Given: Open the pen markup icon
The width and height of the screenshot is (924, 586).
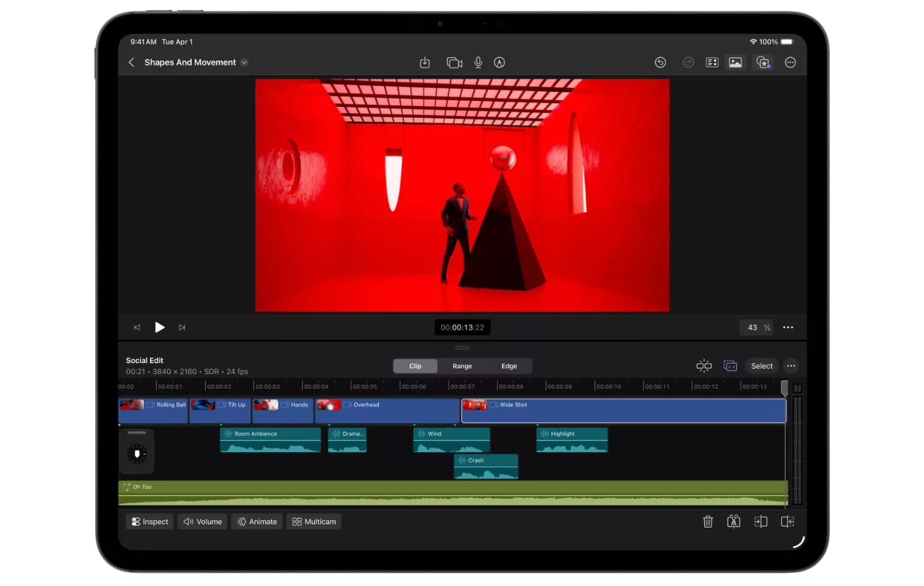Looking at the screenshot, I should coord(500,62).
